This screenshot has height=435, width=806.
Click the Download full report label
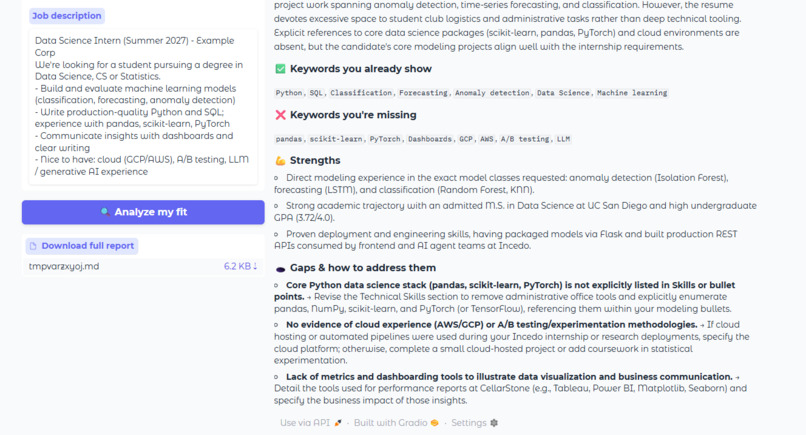click(82, 246)
